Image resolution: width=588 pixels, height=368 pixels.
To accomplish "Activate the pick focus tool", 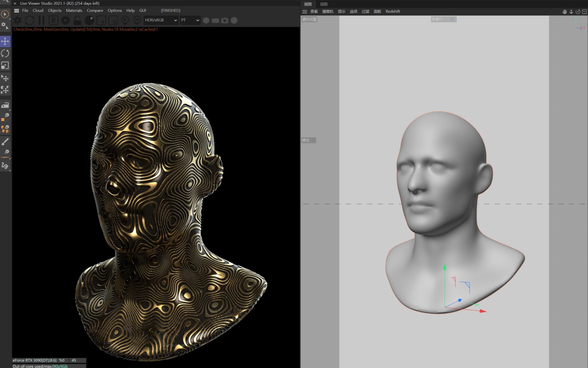I will coord(125,20).
